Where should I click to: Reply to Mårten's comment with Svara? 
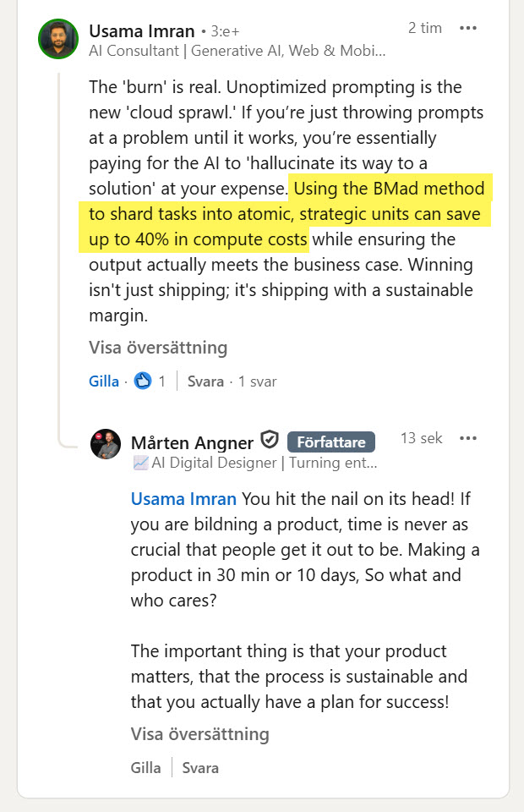pyautogui.click(x=199, y=768)
